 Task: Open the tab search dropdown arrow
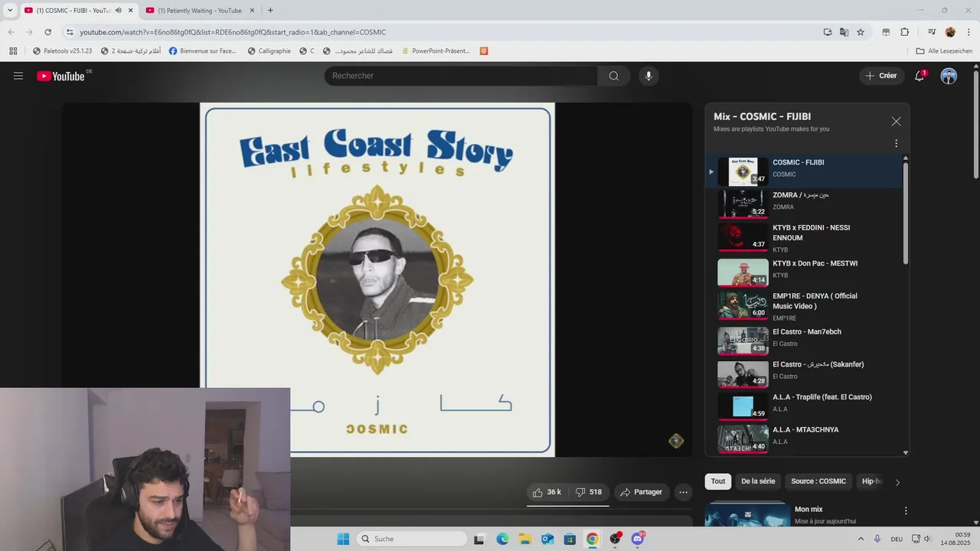(x=10, y=11)
